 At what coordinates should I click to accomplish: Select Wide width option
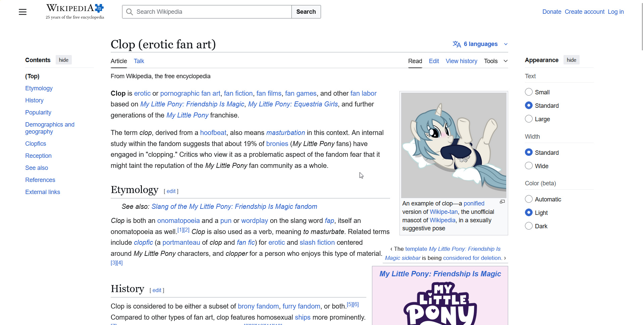[x=529, y=166]
